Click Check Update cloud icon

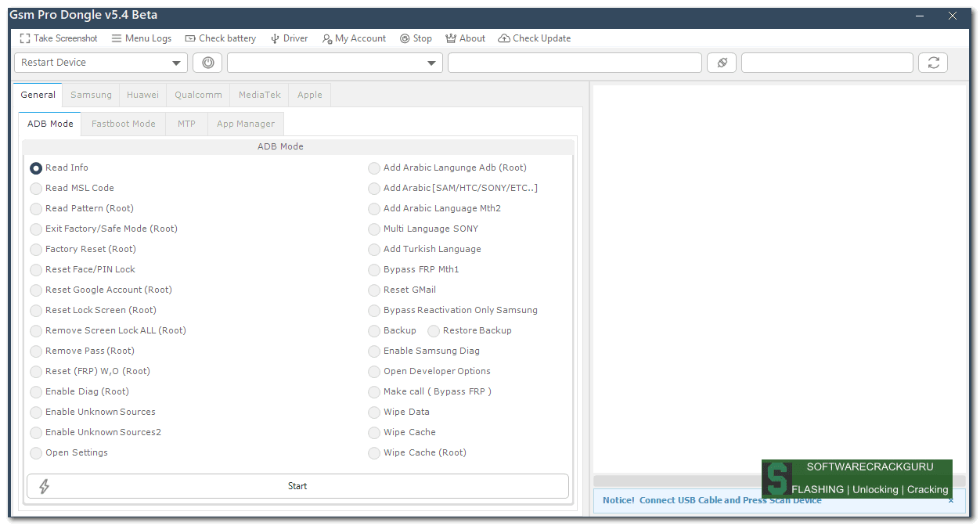[x=504, y=38]
